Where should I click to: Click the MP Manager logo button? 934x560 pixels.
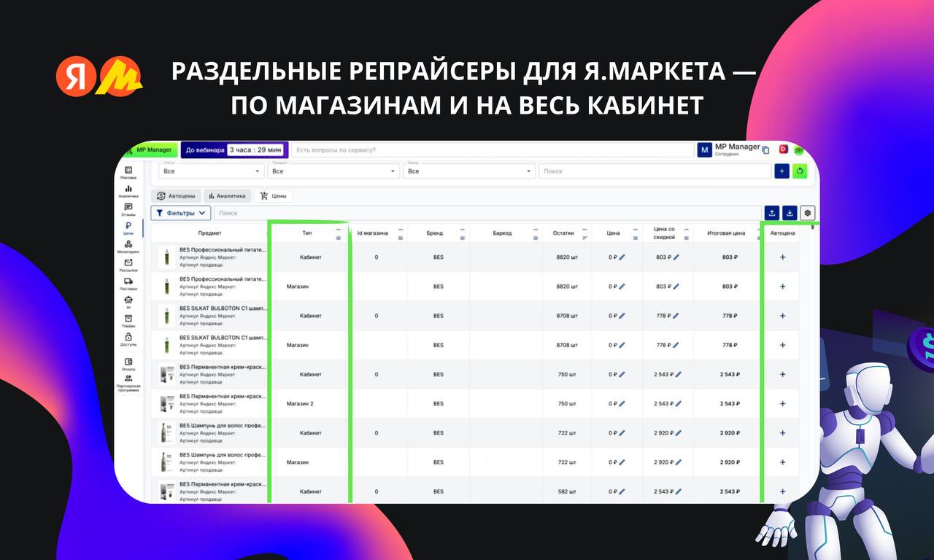pos(151,150)
